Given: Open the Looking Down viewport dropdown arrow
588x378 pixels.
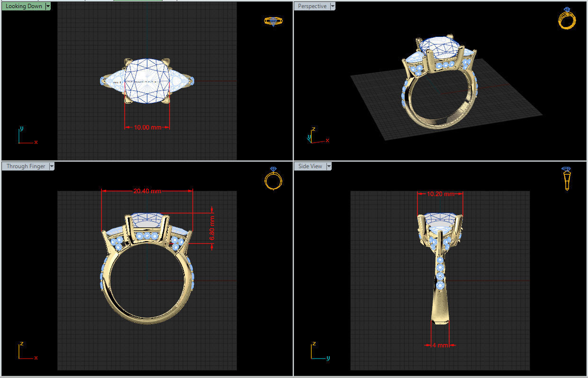Looking at the screenshot, I should 48,6.
